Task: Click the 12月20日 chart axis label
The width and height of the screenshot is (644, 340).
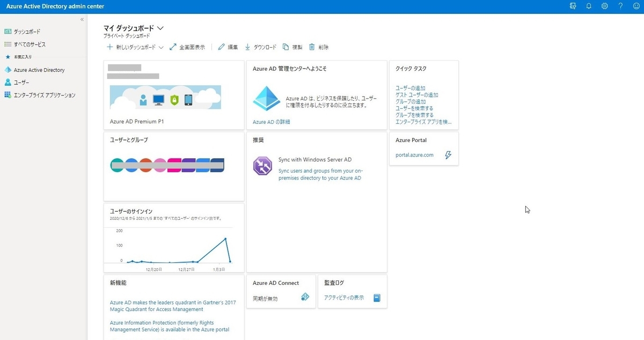Action: click(x=154, y=270)
